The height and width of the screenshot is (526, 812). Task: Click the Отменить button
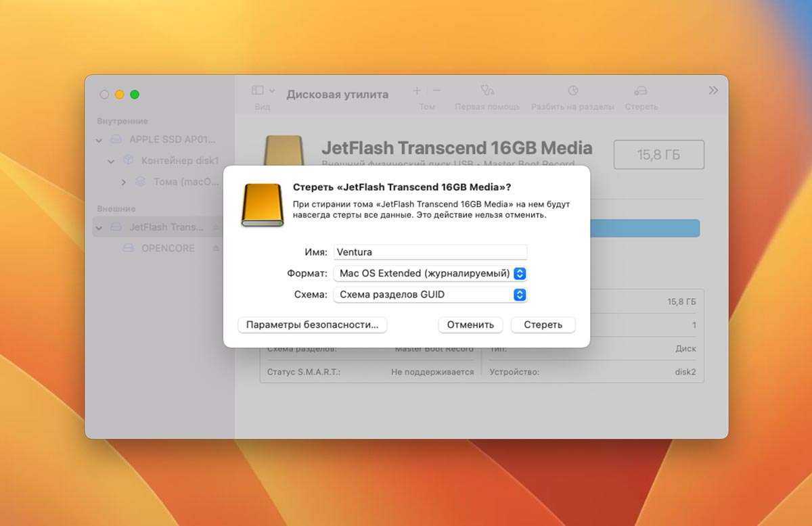470,325
